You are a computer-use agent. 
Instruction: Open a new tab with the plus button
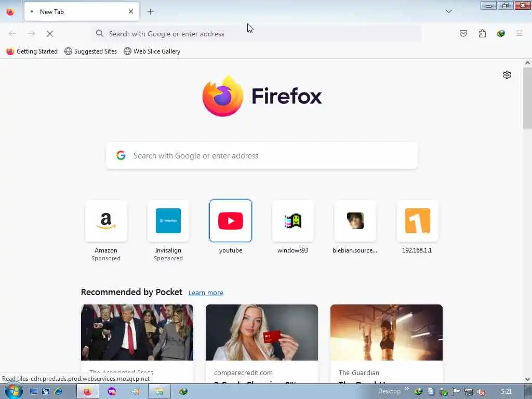point(150,12)
